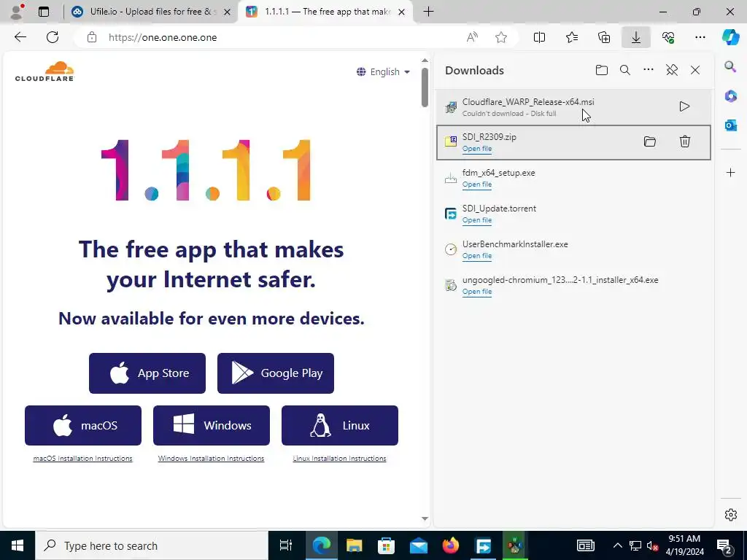The height and width of the screenshot is (560, 747).
Task: Open the sidebar search icon
Action: click(x=730, y=66)
